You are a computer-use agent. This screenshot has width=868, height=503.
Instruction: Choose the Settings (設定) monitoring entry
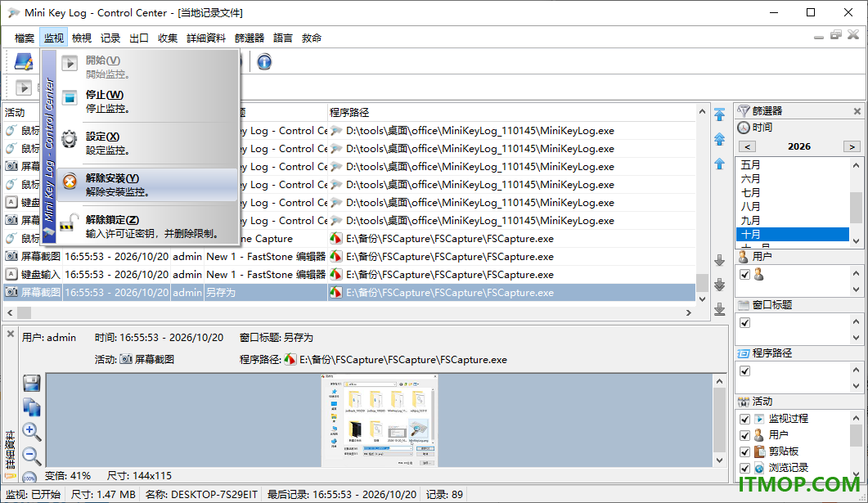pos(147,143)
